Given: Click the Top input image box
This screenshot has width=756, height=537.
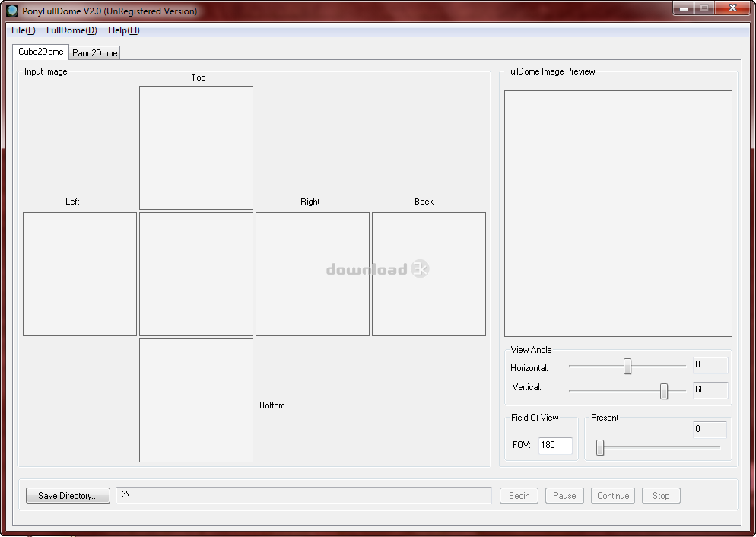Looking at the screenshot, I should (x=196, y=148).
